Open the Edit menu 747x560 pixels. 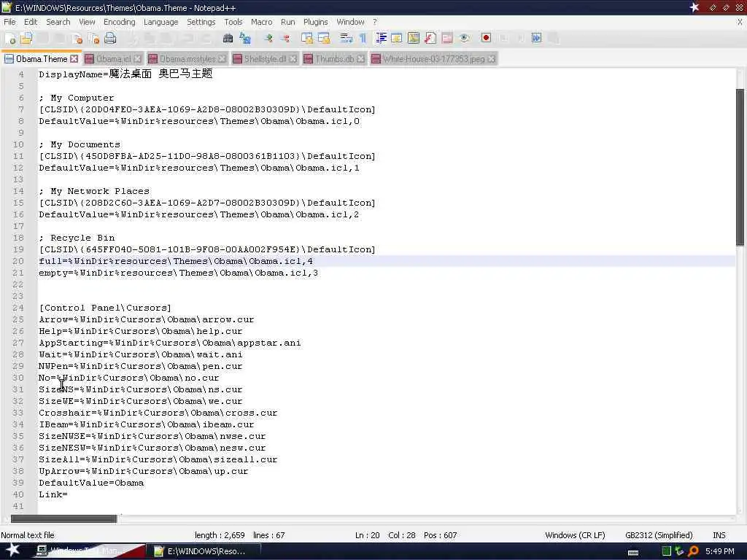point(31,22)
